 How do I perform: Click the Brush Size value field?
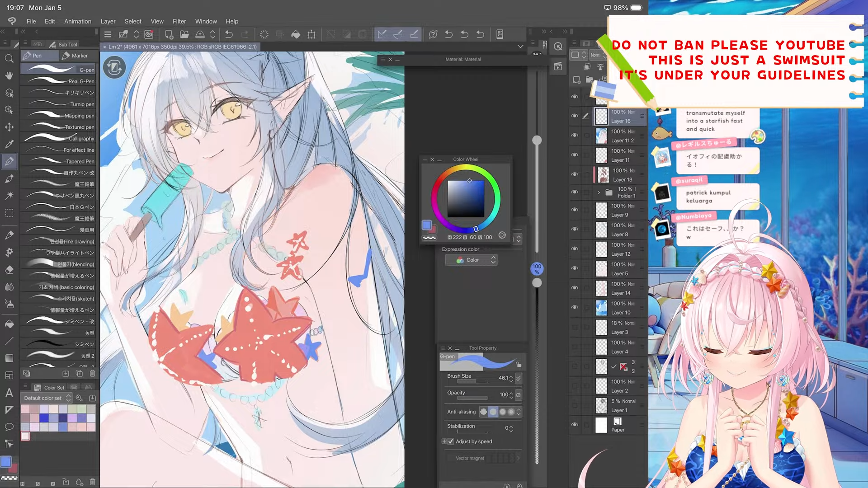coord(503,378)
